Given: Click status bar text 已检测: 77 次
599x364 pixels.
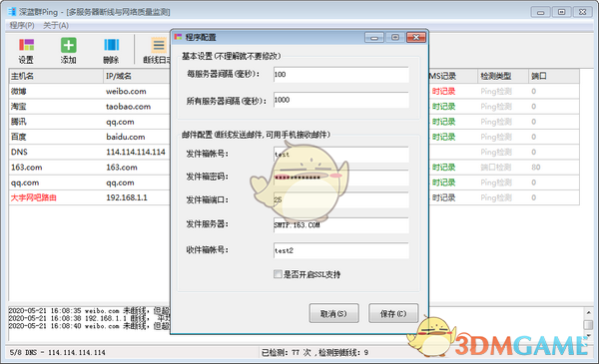Looking at the screenshot, I should coord(287,352).
